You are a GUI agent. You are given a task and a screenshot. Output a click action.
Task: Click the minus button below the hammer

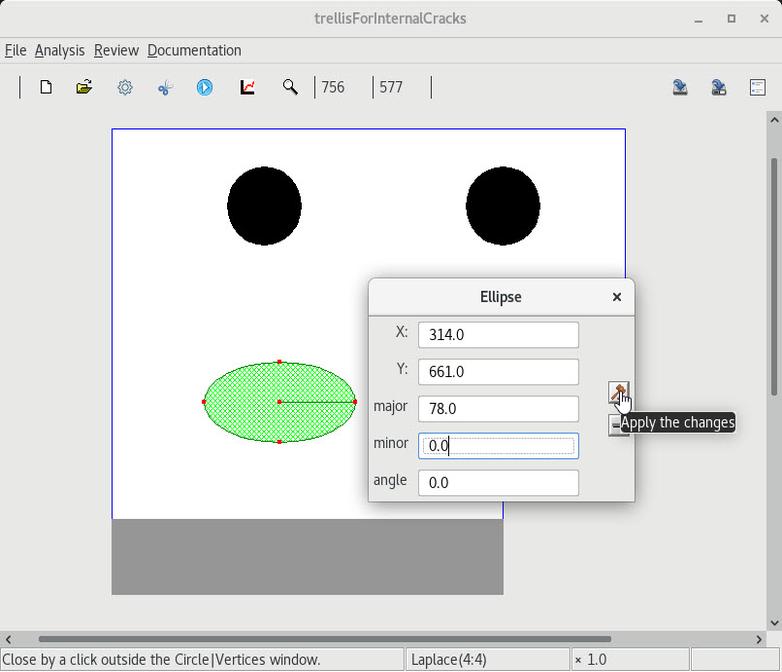613,427
